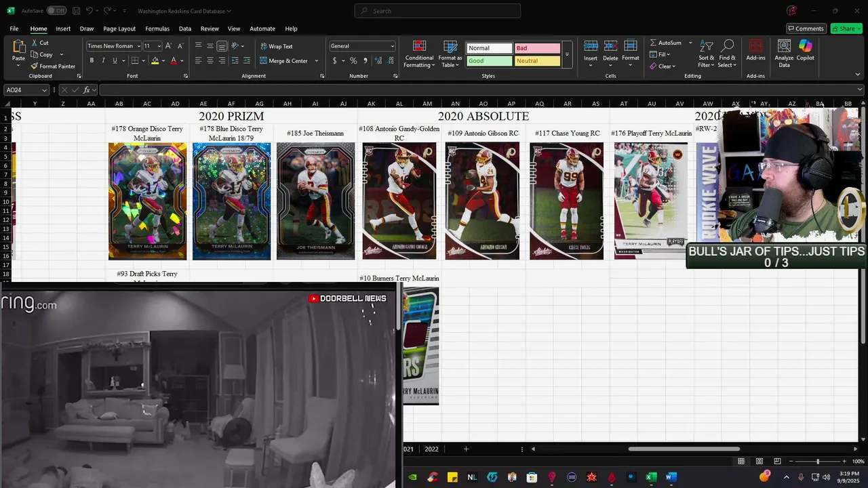868x488 pixels.
Task: Apply Percent Style to cells
Action: [353, 60]
